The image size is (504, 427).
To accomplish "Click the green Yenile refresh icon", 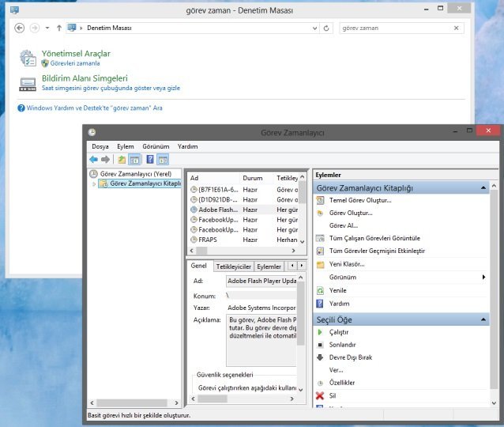I will pyautogui.click(x=320, y=290).
